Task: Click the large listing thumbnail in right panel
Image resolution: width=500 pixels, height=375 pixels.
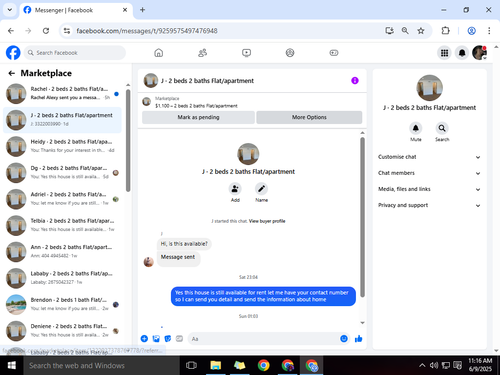Action: (x=430, y=88)
